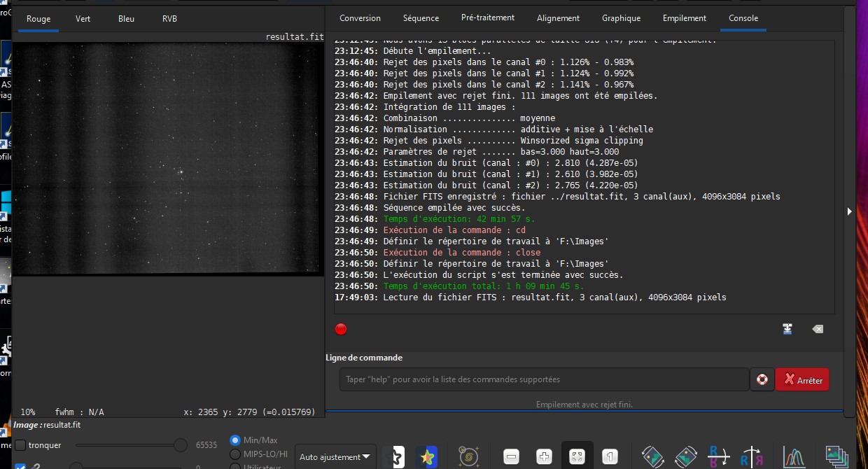
Task: Click the upper cutoff slider handle near 65535
Action: 181,445
